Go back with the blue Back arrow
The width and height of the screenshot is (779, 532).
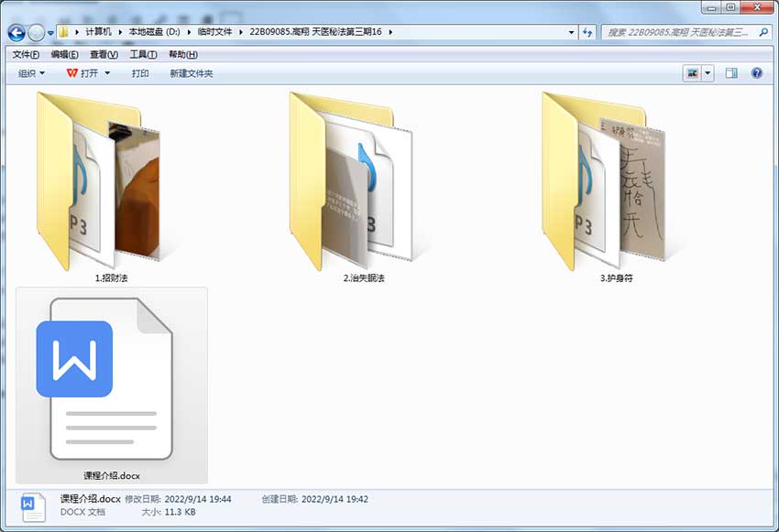[16, 33]
